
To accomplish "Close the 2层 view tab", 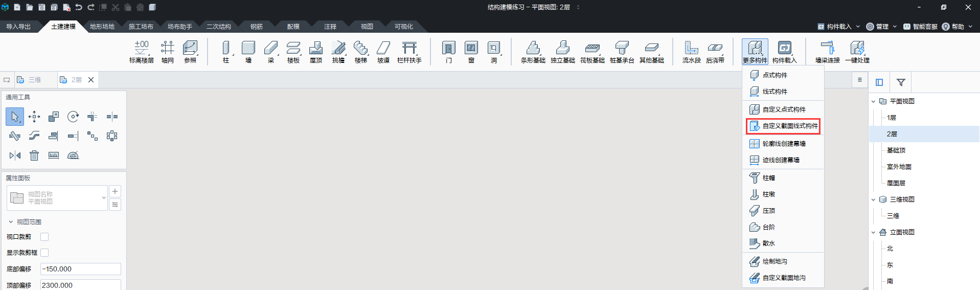I will (x=91, y=80).
